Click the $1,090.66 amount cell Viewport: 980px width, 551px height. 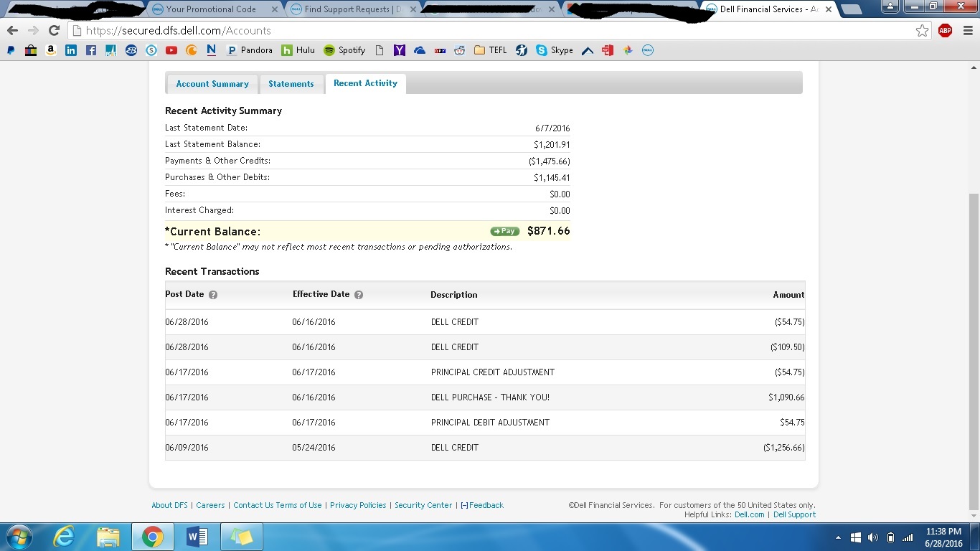click(x=786, y=397)
